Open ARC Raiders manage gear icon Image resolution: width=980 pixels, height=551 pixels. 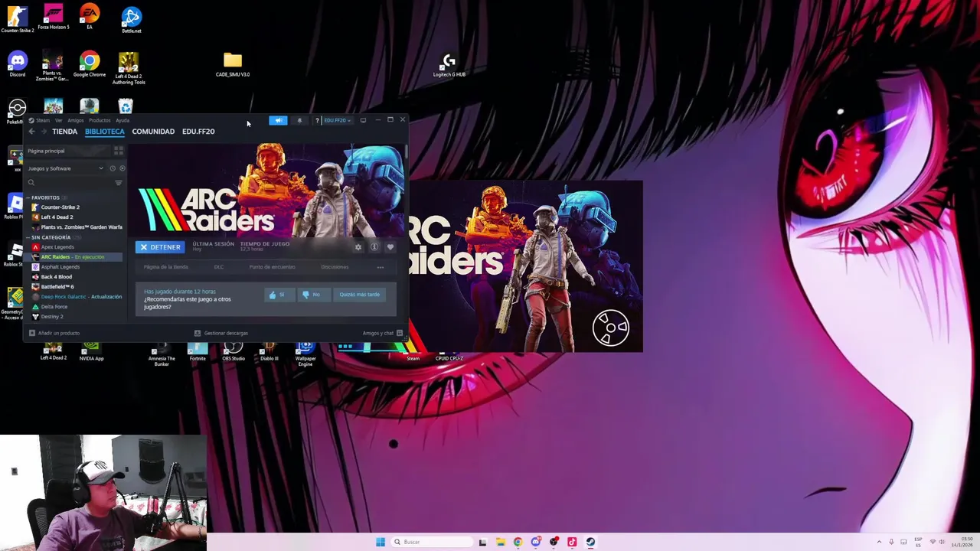358,247
